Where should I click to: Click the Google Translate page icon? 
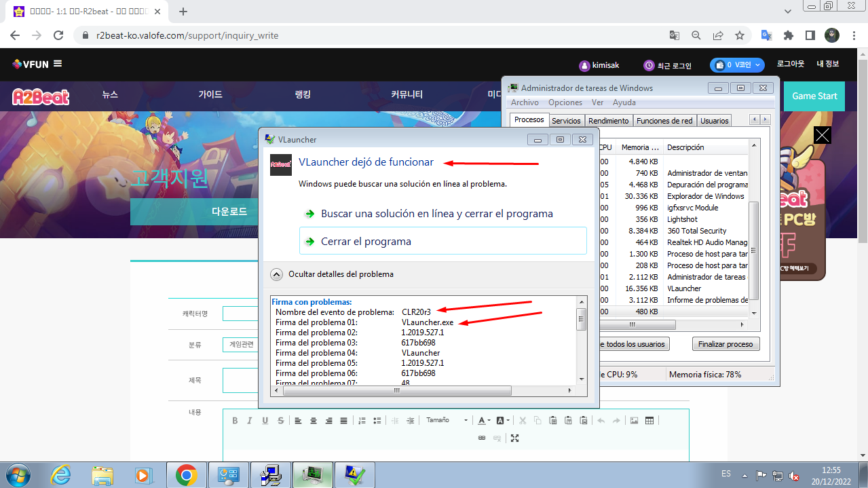(675, 35)
